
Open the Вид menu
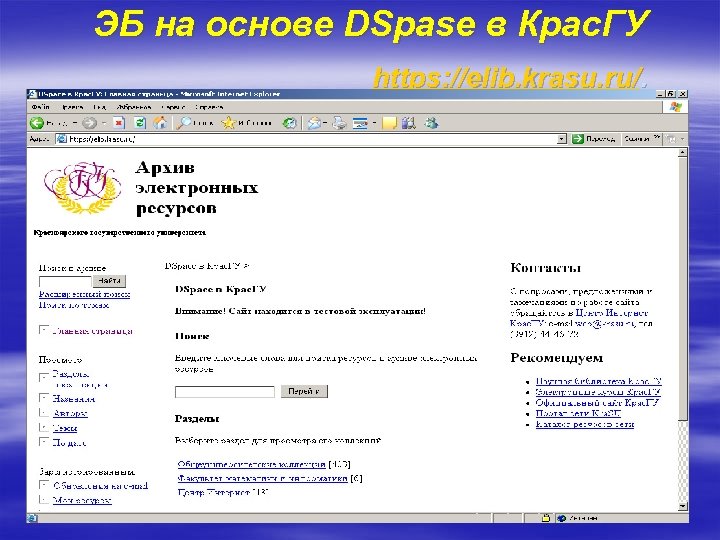[100, 107]
